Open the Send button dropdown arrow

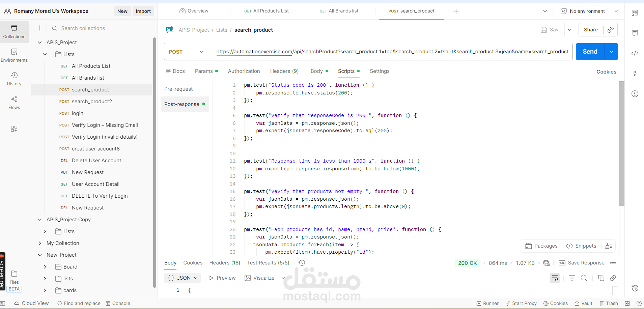[x=611, y=52]
